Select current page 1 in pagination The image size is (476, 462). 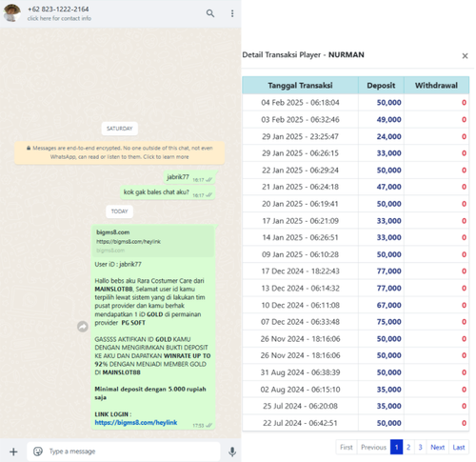point(396,447)
